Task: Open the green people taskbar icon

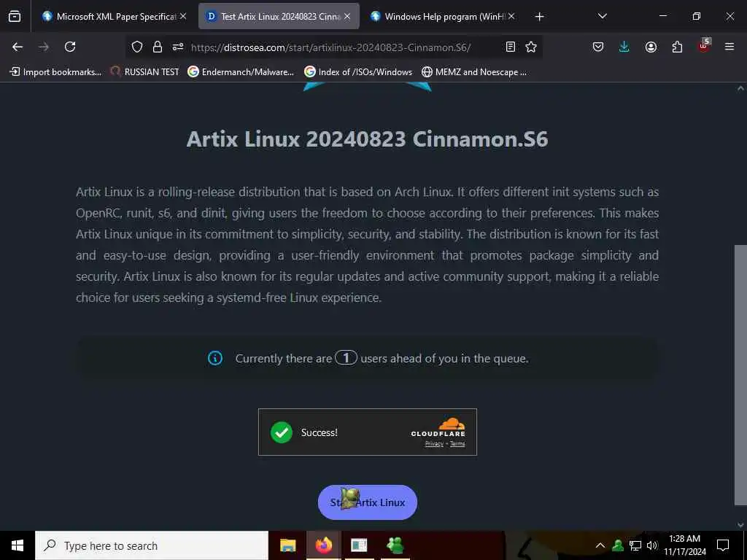Action: point(395,545)
